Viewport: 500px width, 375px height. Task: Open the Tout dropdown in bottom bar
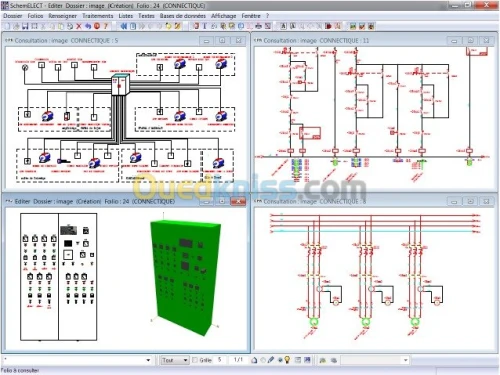175,360
